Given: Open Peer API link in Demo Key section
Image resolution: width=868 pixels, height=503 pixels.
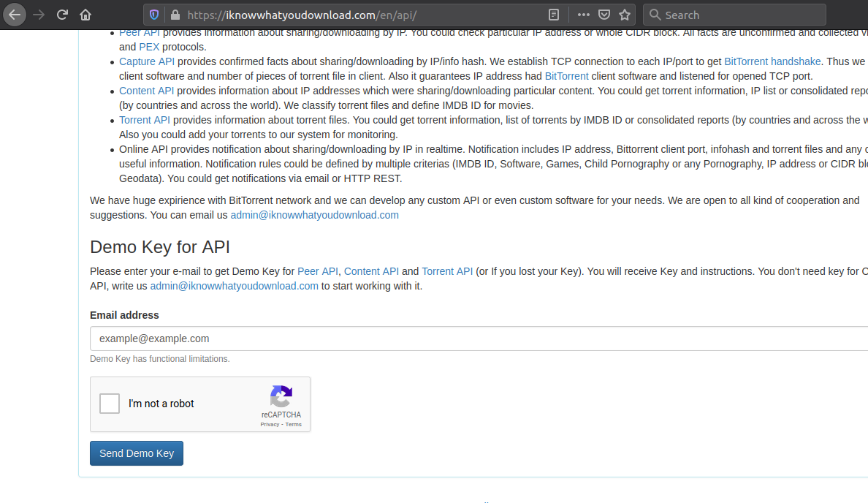Looking at the screenshot, I should coord(318,271).
